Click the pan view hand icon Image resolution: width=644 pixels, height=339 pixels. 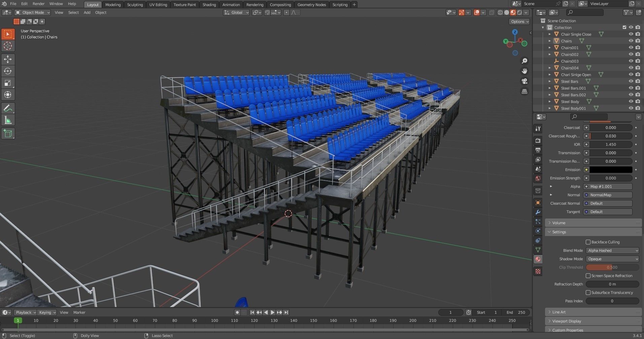point(524,71)
